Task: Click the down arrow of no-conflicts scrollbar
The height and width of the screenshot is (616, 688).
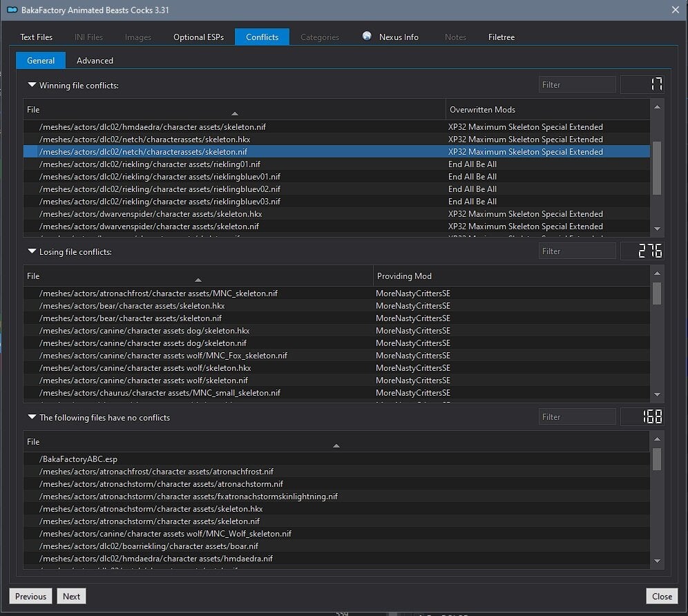Action: point(657,561)
